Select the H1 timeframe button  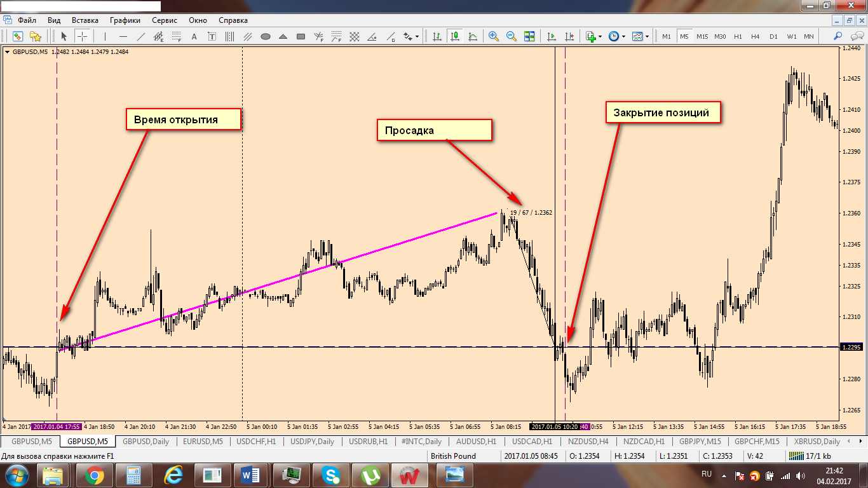tap(738, 36)
